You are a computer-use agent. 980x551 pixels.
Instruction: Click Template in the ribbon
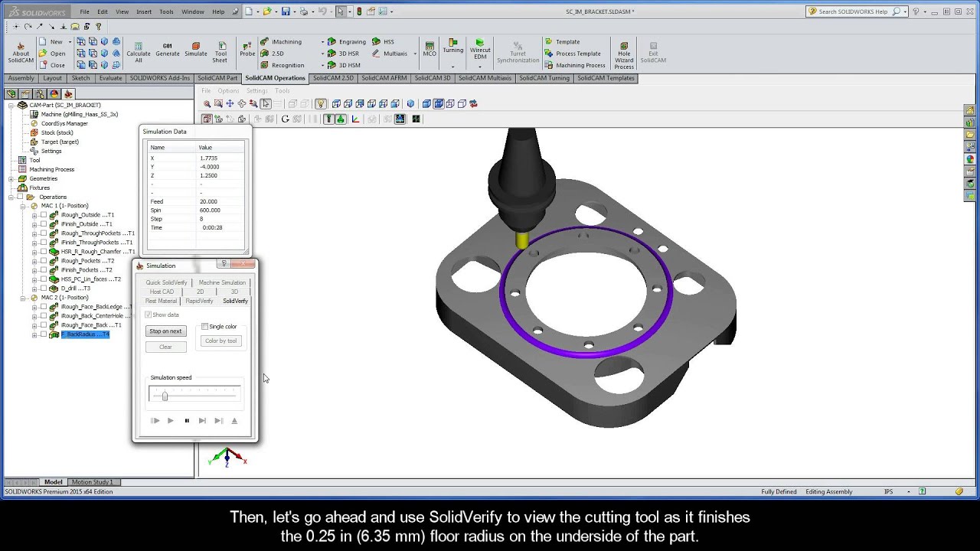pyautogui.click(x=562, y=42)
